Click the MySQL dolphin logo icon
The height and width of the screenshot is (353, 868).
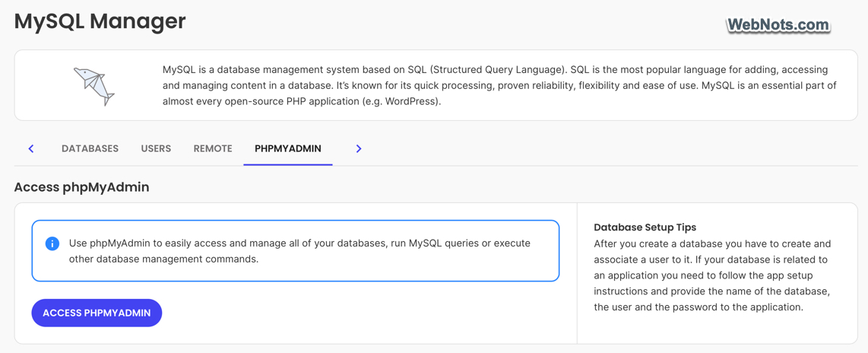pyautogui.click(x=93, y=85)
